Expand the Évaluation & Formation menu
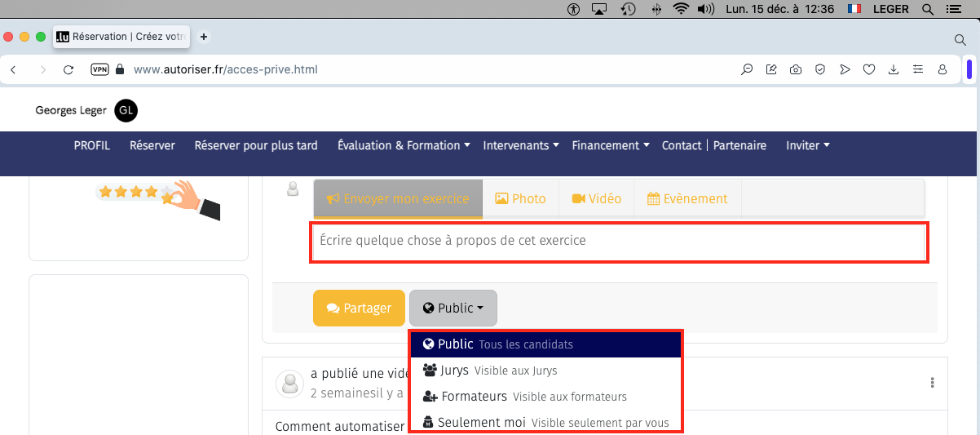The image size is (980, 435). [404, 145]
